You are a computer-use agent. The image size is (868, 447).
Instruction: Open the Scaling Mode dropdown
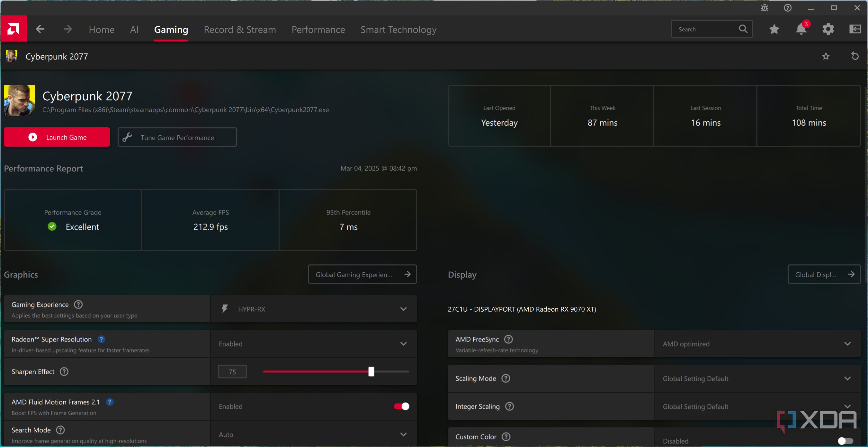pyautogui.click(x=757, y=379)
